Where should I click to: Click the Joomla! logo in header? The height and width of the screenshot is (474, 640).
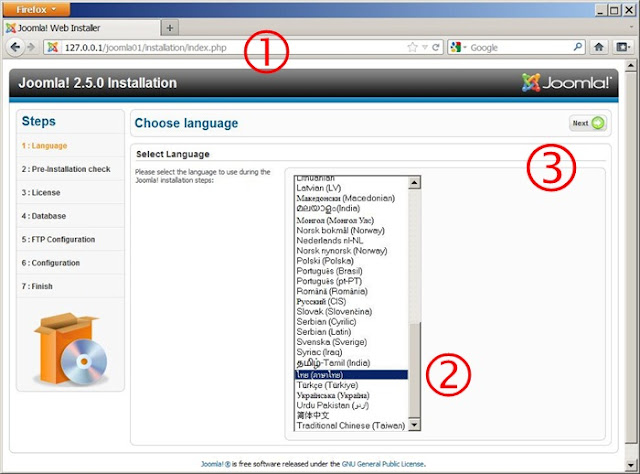point(567,82)
